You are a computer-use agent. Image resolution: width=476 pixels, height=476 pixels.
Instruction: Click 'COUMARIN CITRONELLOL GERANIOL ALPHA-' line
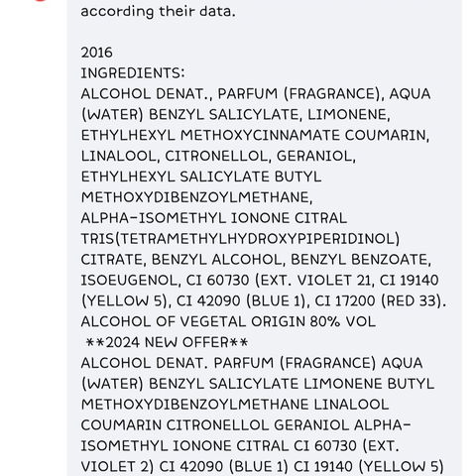tap(246, 425)
